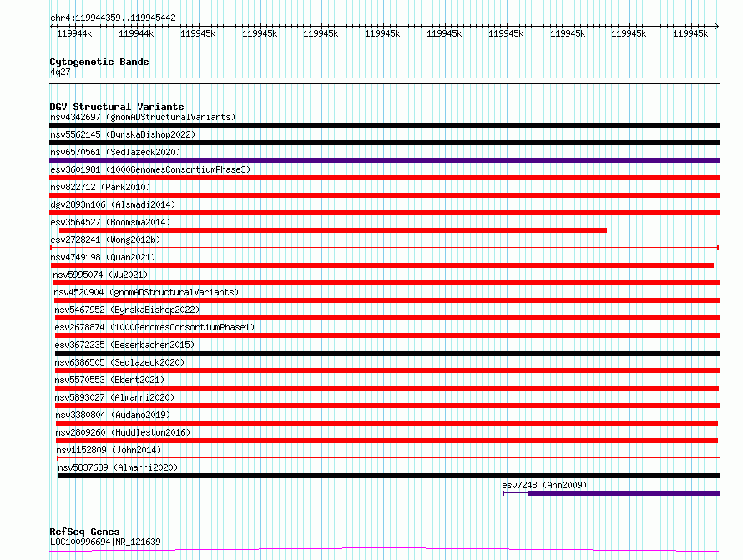The width and height of the screenshot is (743, 560).
Task: Click the esv3564527 Boomsma2014 red bar
Action: (332, 230)
